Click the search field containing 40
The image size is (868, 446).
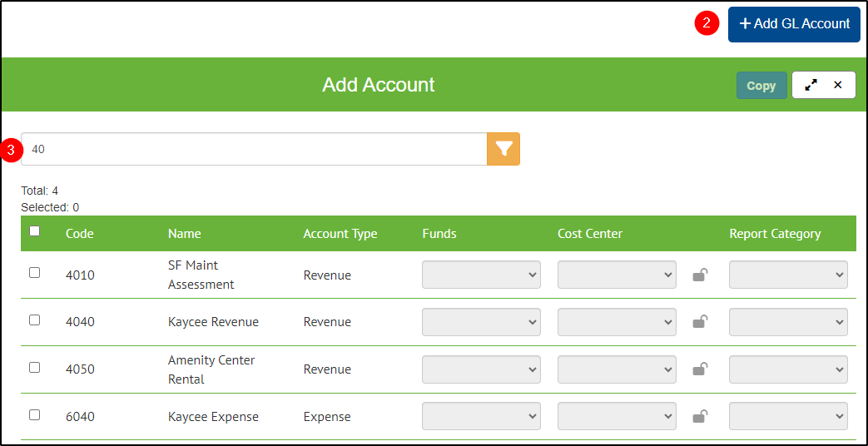pyautogui.click(x=254, y=149)
